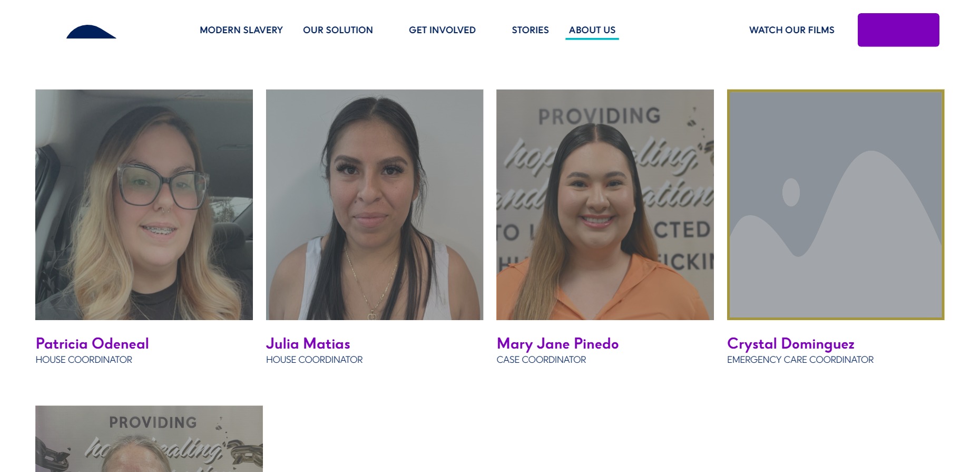The width and height of the screenshot is (980, 472).
Task: Follow the Watch Our Films link
Action: click(791, 30)
